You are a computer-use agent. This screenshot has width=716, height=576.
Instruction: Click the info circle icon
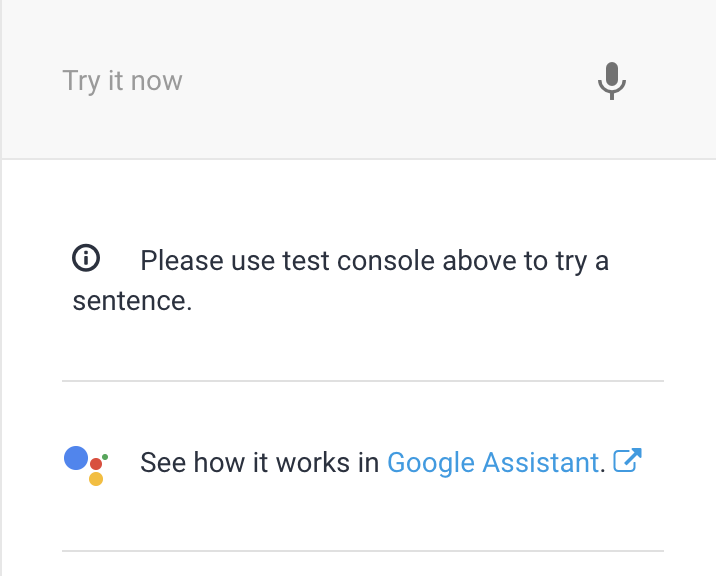pos(87,259)
